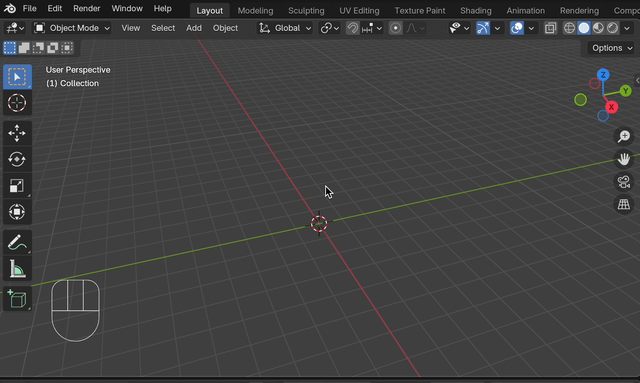Viewport: 640px width, 383px height.
Task: Select the Annotate pencil tool
Action: click(x=17, y=243)
